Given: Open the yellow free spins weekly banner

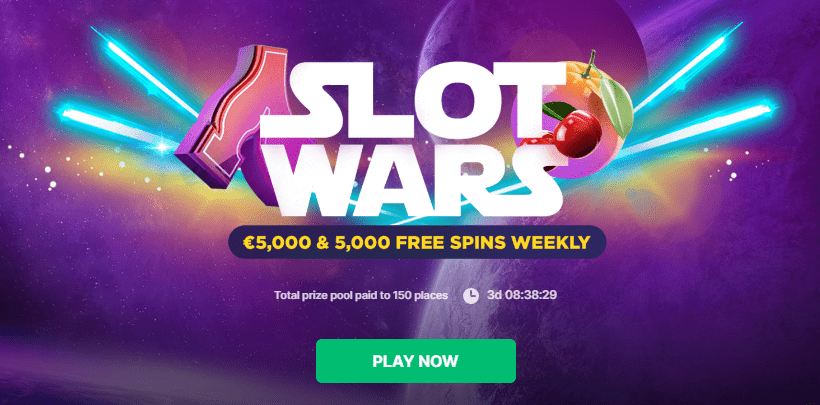Looking at the screenshot, I should pos(417,242).
